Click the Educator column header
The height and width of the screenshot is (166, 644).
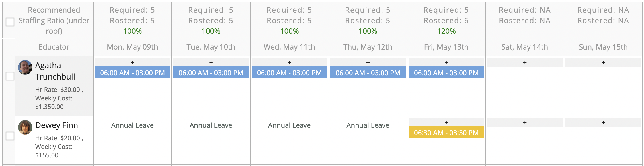(x=54, y=47)
